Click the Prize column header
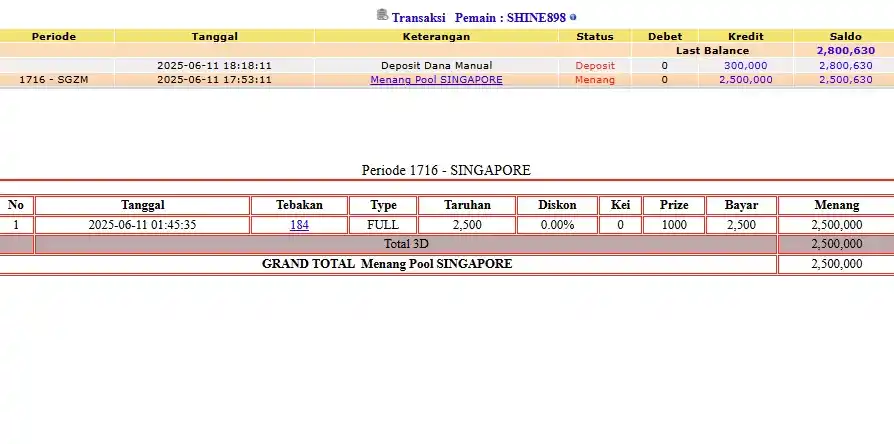This screenshot has height=444, width=894. click(674, 205)
